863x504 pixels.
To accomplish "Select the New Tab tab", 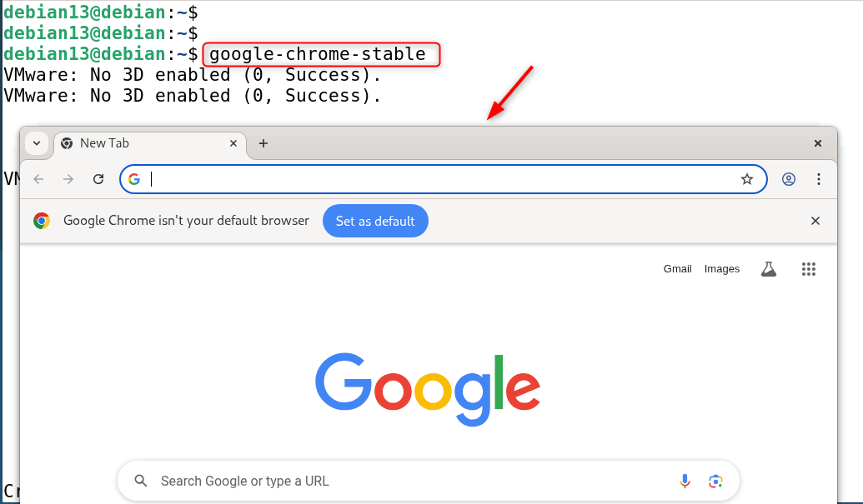I will pos(142,143).
